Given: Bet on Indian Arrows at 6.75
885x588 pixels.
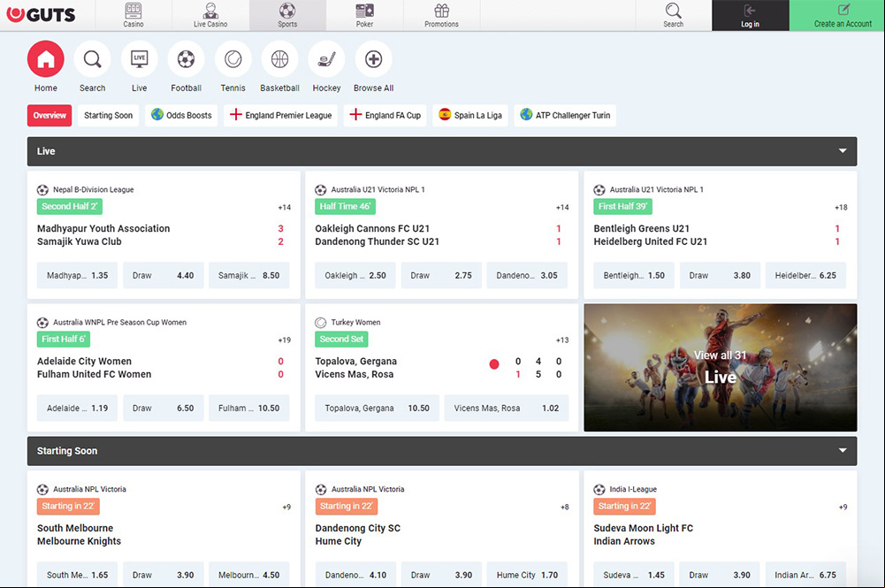Looking at the screenshot, I should (x=805, y=575).
